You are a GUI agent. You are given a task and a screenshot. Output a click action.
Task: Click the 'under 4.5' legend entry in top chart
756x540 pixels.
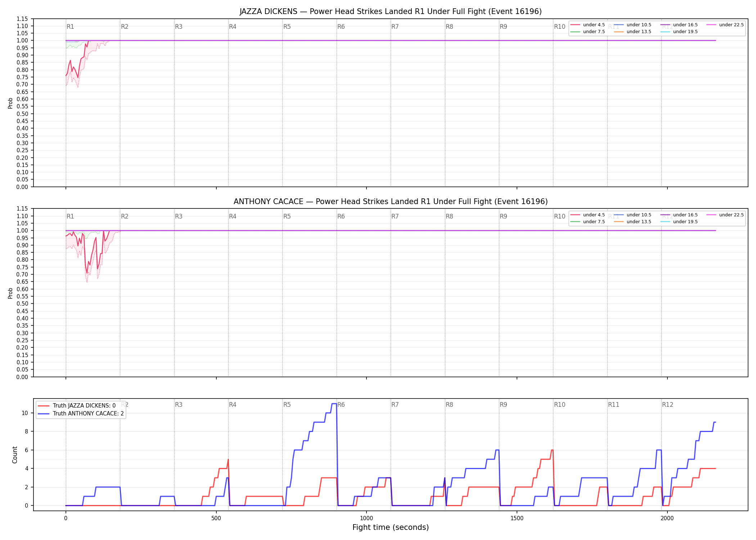(588, 25)
